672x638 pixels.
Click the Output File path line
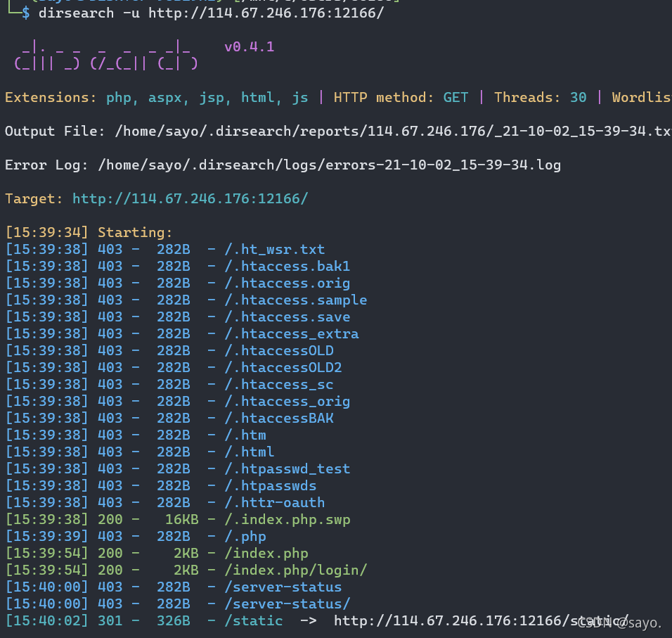click(x=338, y=132)
